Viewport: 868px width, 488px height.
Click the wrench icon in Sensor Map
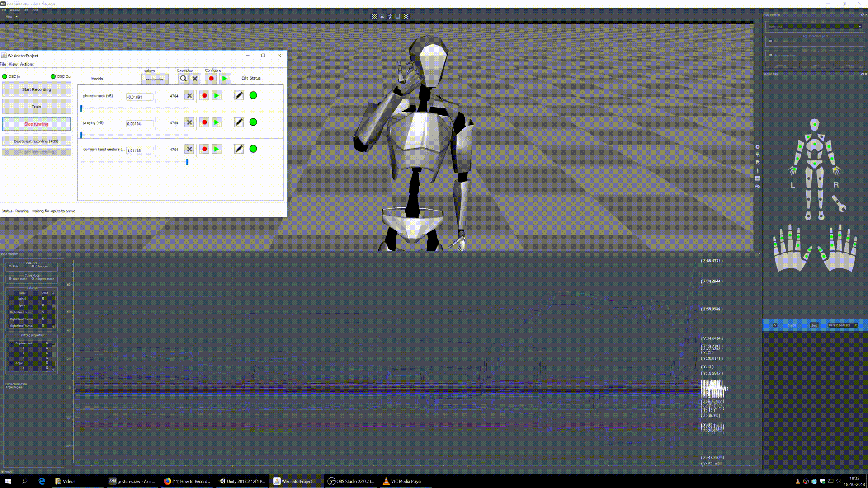(839, 203)
